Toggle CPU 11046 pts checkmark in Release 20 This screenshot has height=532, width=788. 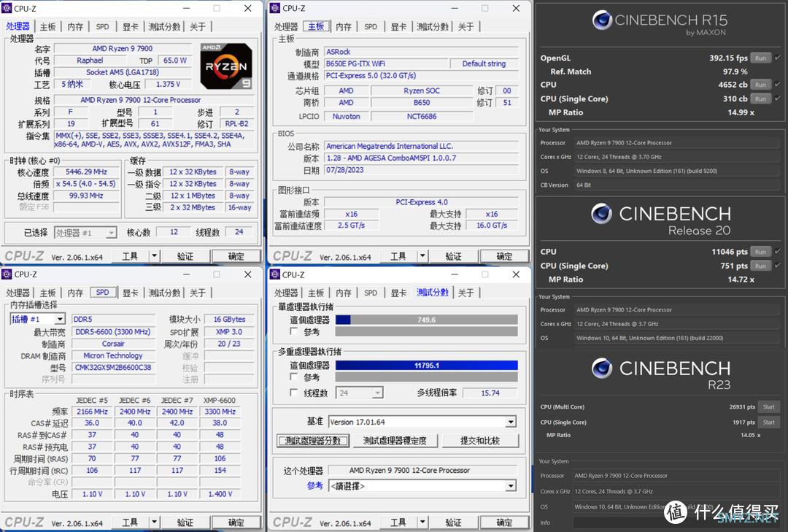(778, 252)
